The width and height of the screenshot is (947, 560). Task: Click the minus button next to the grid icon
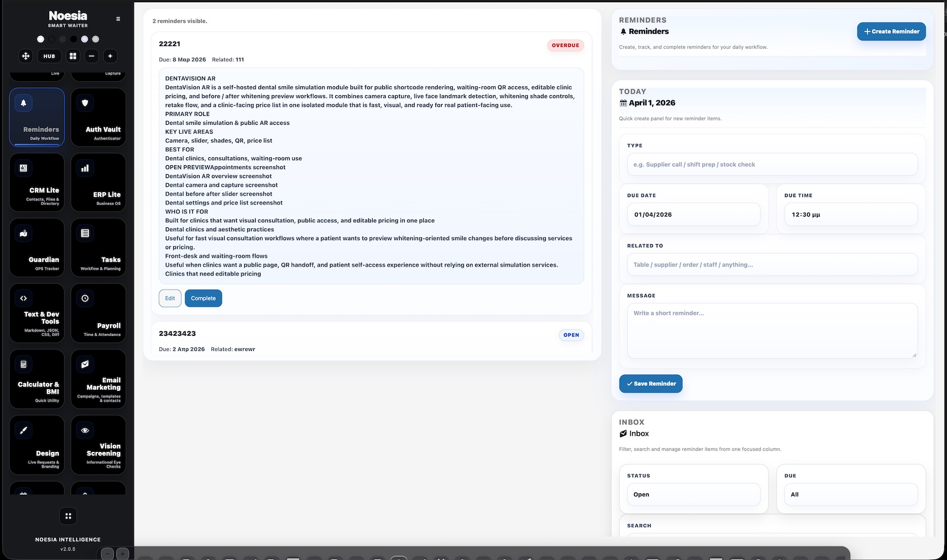coord(91,56)
